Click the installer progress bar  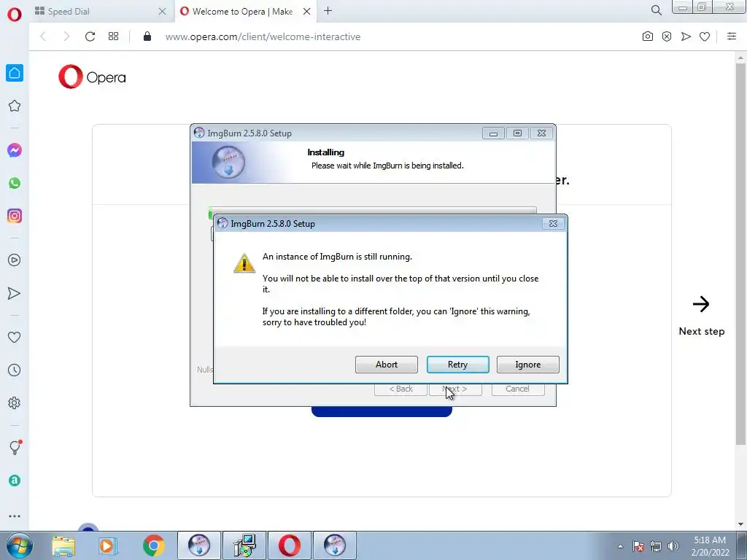click(x=373, y=212)
